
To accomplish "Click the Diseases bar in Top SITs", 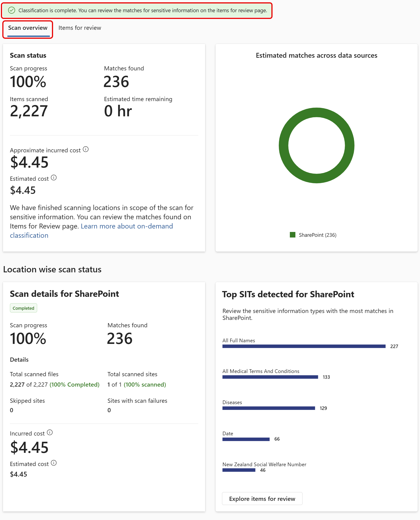I will point(269,408).
